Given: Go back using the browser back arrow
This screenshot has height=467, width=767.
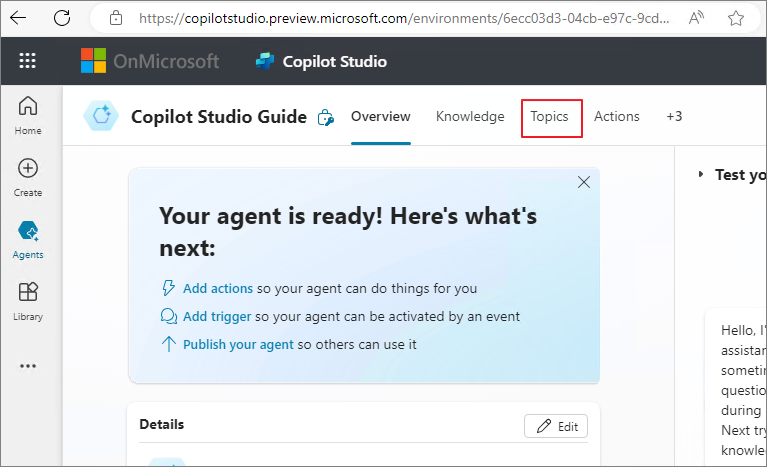Looking at the screenshot, I should [x=18, y=18].
